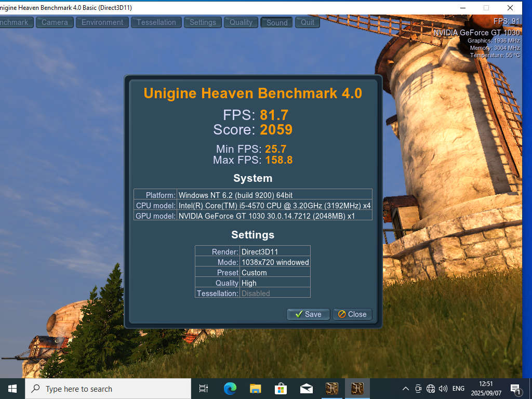Toggle the Quality mode
This screenshot has width=532, height=399.
[x=241, y=22]
